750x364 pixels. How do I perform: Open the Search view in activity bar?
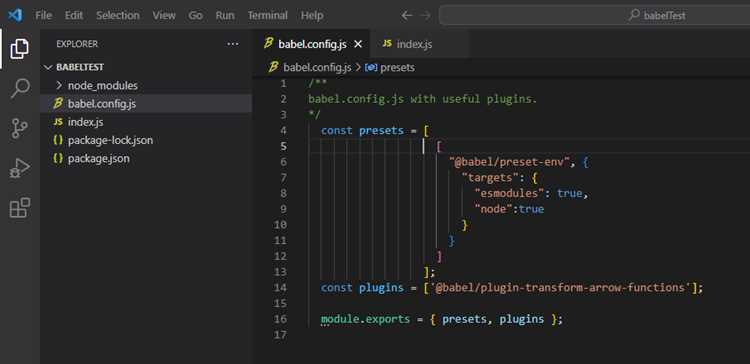[x=20, y=88]
